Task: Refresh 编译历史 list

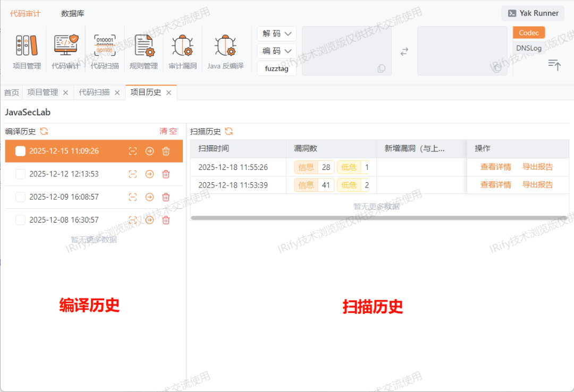Action: click(x=44, y=131)
